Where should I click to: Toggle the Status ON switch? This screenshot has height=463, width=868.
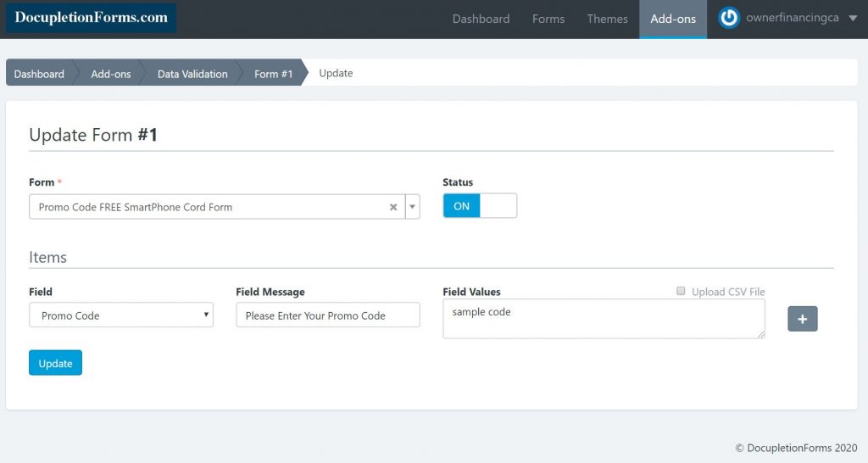[479, 206]
